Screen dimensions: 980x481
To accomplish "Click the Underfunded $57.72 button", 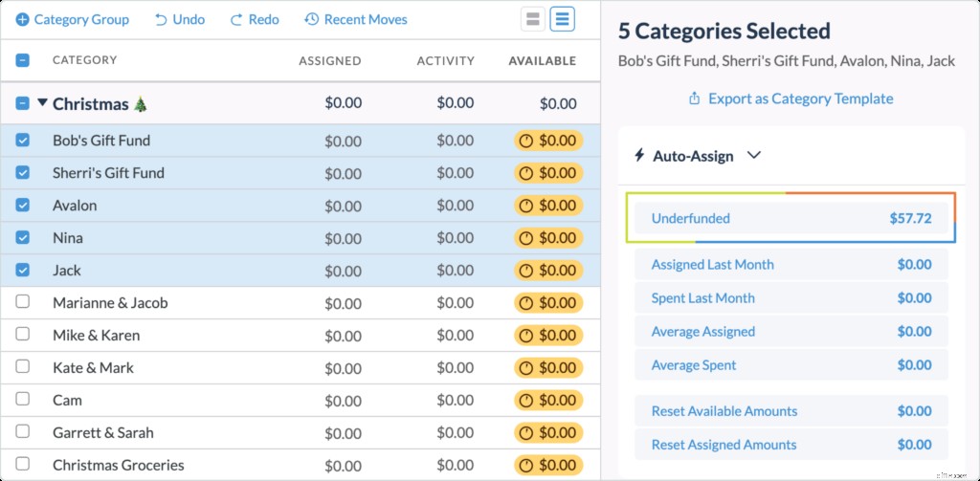I will [x=791, y=218].
